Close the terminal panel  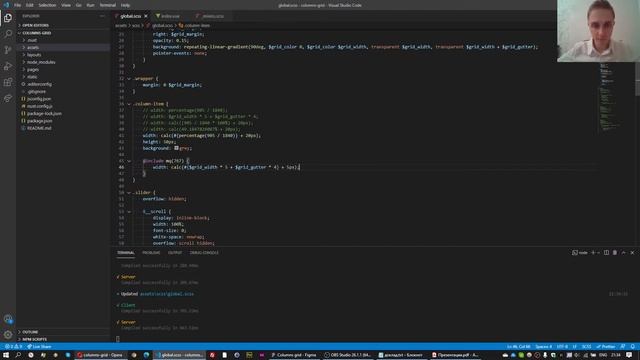tap(632, 253)
